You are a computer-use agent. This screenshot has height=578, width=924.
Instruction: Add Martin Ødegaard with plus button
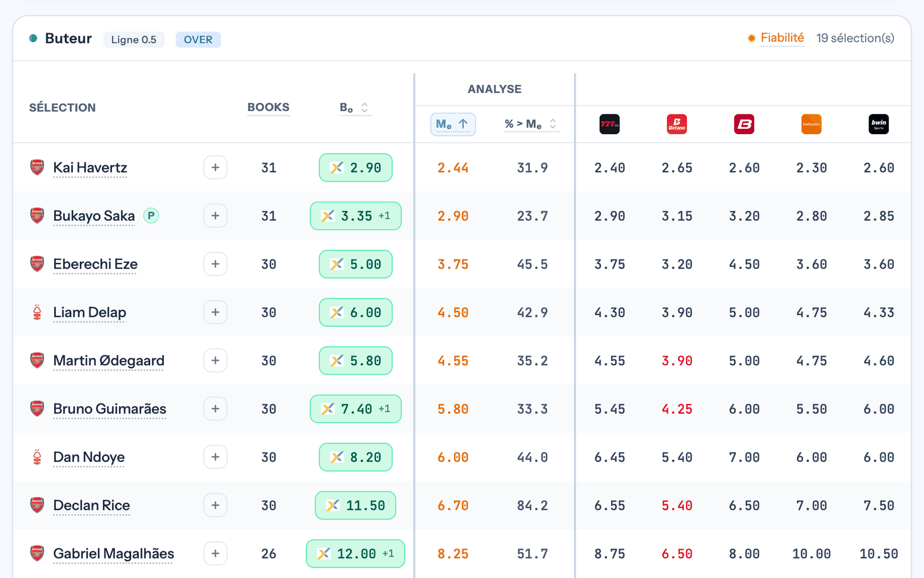[215, 361]
